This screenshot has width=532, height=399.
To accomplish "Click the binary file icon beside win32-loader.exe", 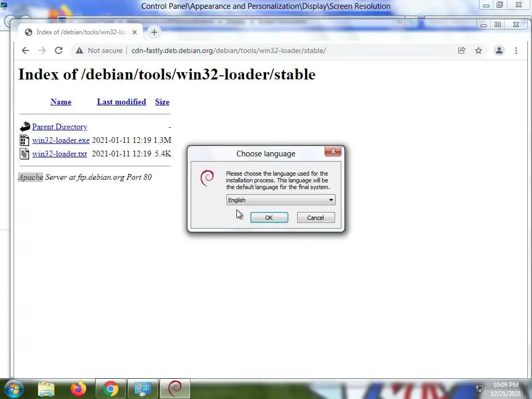I will tap(24, 140).
